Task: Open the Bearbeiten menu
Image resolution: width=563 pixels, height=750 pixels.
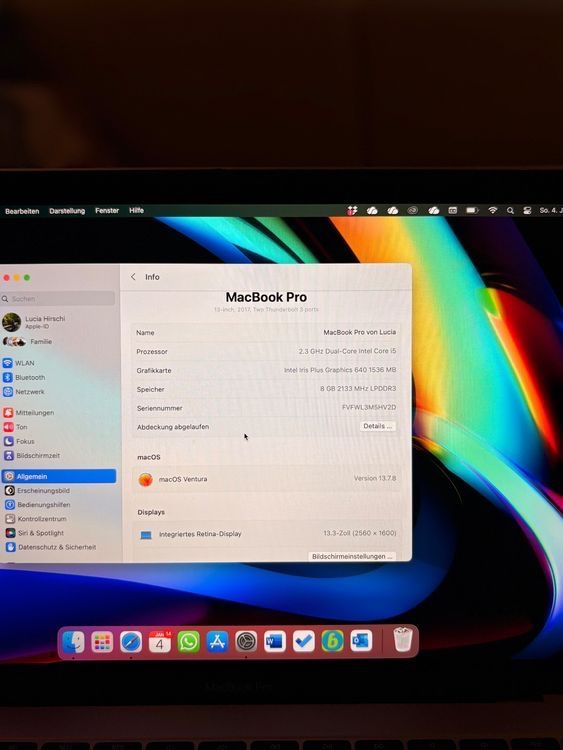Action: tap(22, 211)
